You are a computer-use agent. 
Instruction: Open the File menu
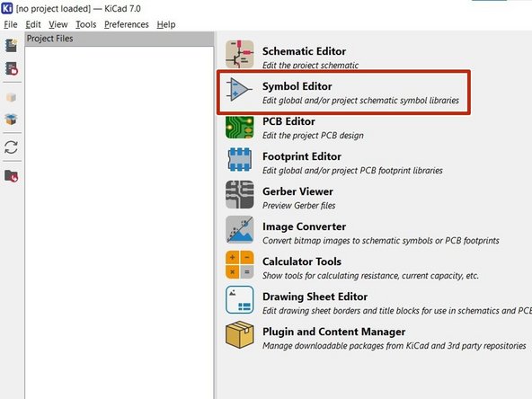11,24
